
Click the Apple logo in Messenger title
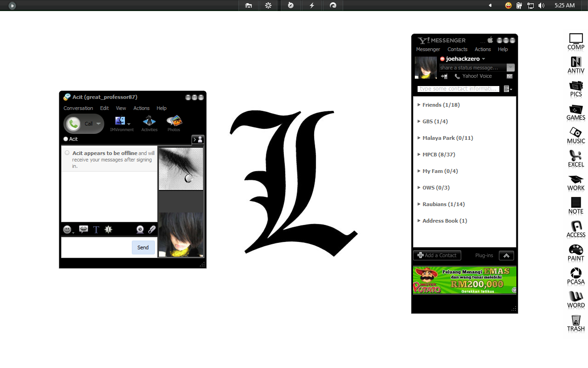click(490, 40)
